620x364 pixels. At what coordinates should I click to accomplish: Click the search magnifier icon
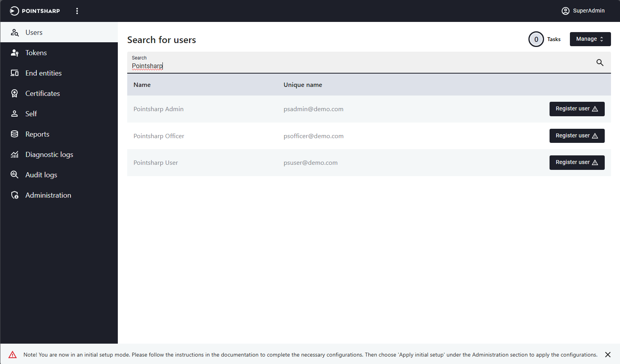tap(600, 63)
